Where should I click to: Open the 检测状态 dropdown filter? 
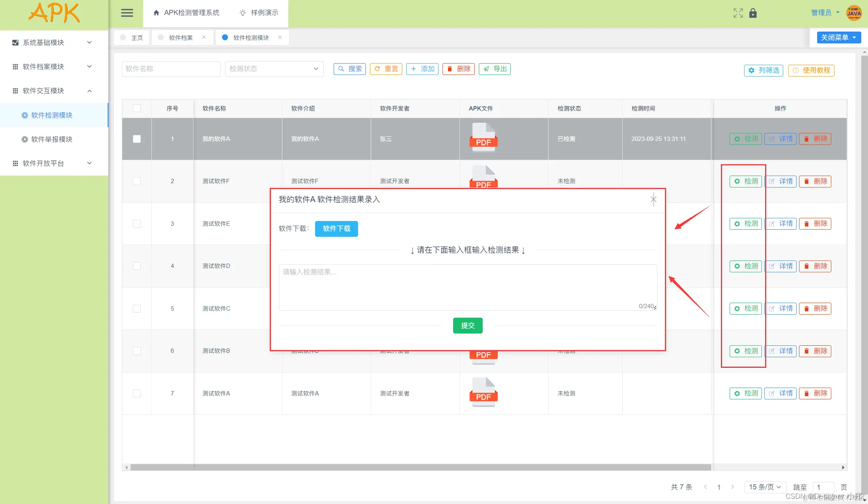pos(274,69)
